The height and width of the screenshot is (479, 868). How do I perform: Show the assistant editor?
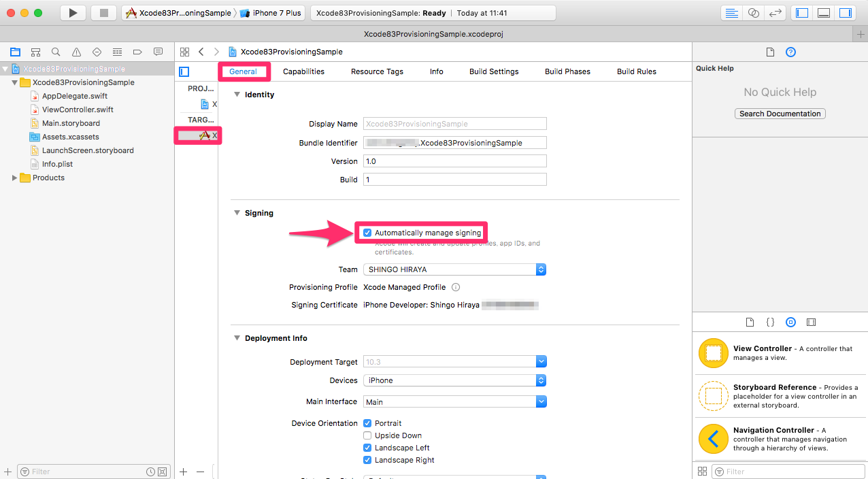pos(753,13)
